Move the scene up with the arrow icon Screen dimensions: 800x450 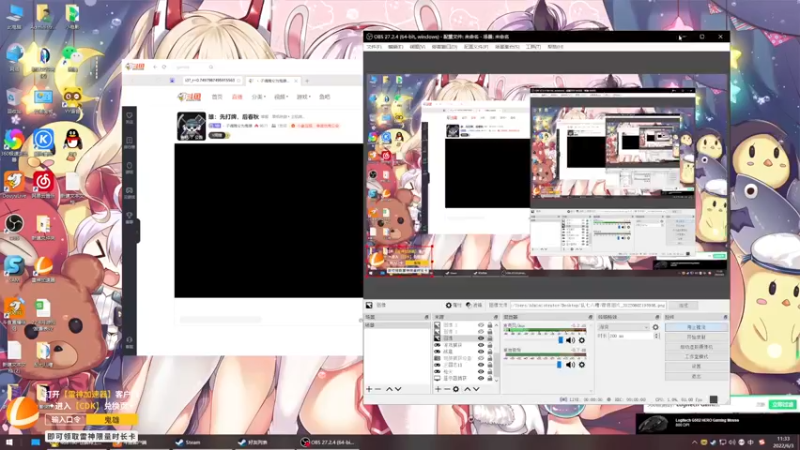[389, 389]
